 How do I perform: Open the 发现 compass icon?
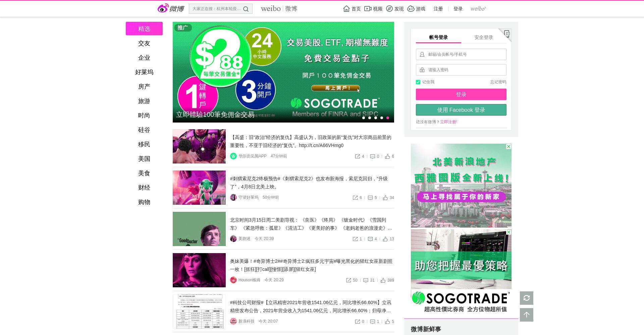(389, 9)
